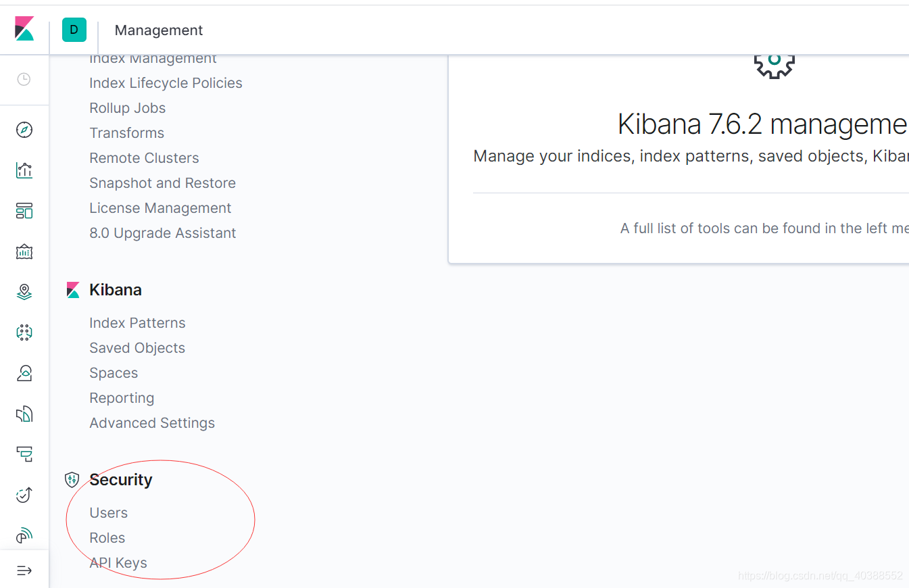The height and width of the screenshot is (588, 909).
Task: Click the Security section heading text
Action: [x=121, y=480]
